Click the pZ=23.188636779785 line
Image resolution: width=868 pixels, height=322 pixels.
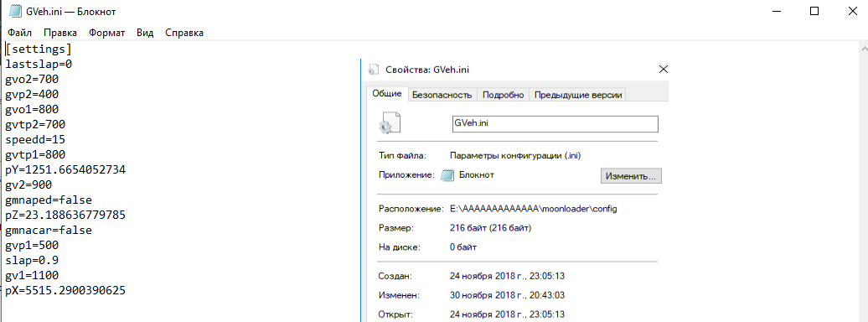66,215
